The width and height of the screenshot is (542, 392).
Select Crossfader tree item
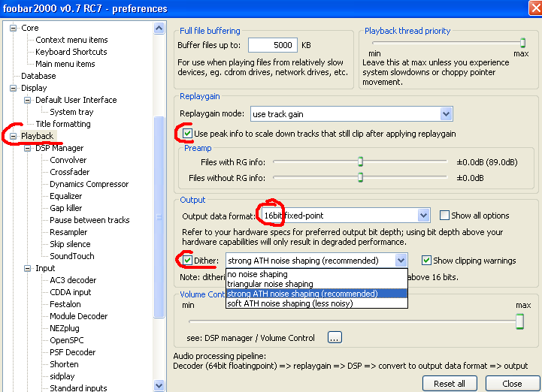(69, 172)
